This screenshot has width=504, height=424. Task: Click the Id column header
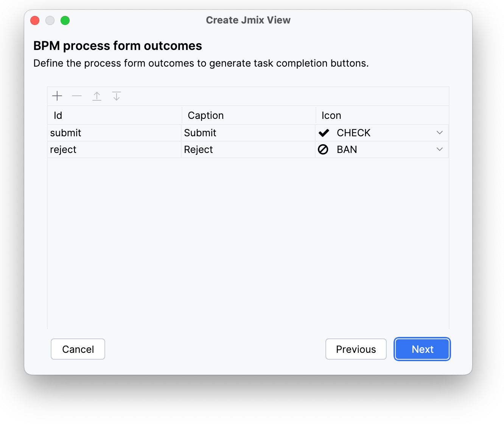click(x=114, y=115)
